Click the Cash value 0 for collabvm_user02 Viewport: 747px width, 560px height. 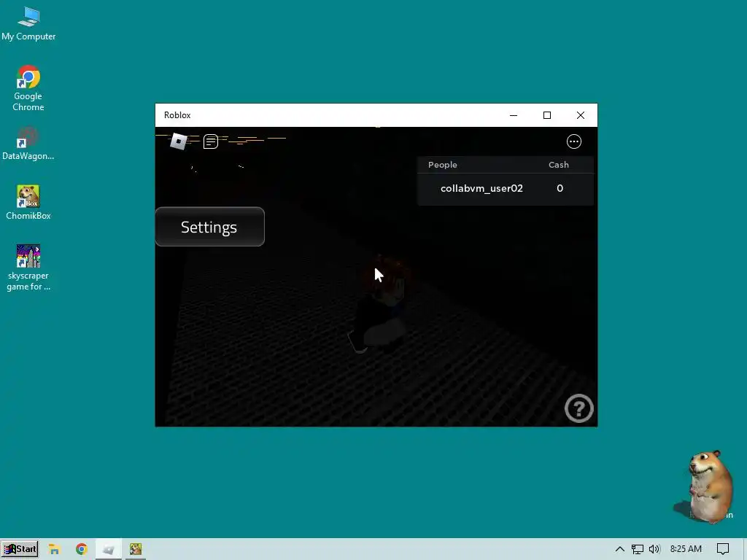click(x=560, y=188)
